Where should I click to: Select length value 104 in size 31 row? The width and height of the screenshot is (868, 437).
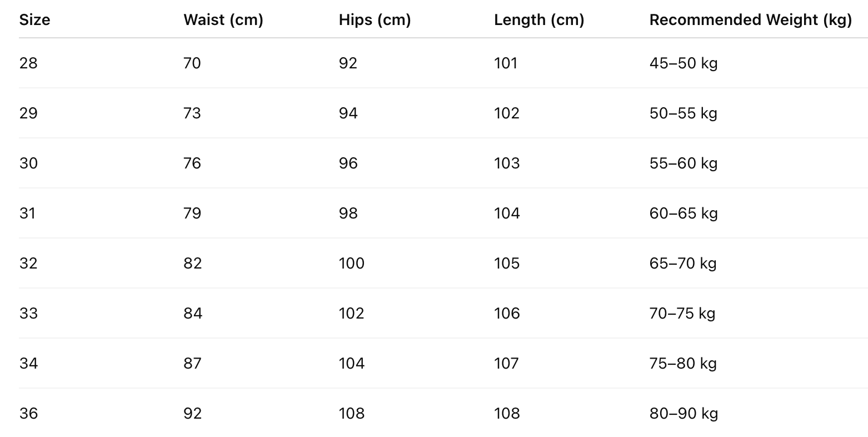(x=507, y=213)
